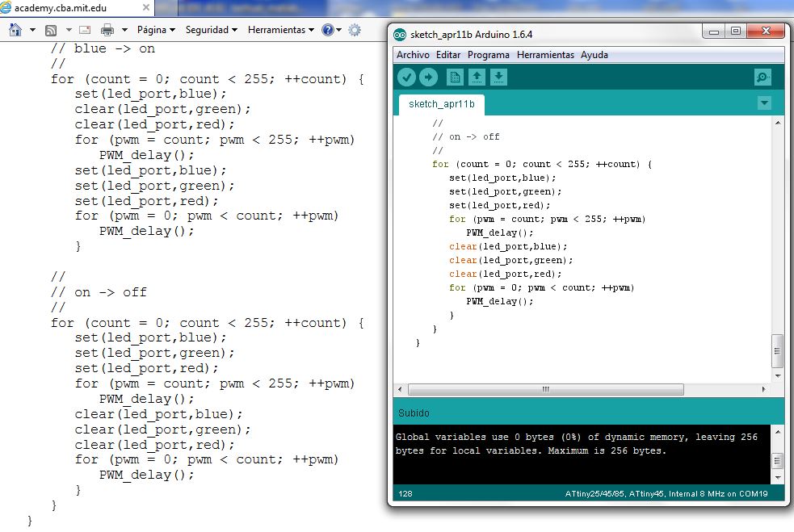Click the Save sketch down-arrow icon
The width and height of the screenshot is (794, 532).
click(x=498, y=77)
